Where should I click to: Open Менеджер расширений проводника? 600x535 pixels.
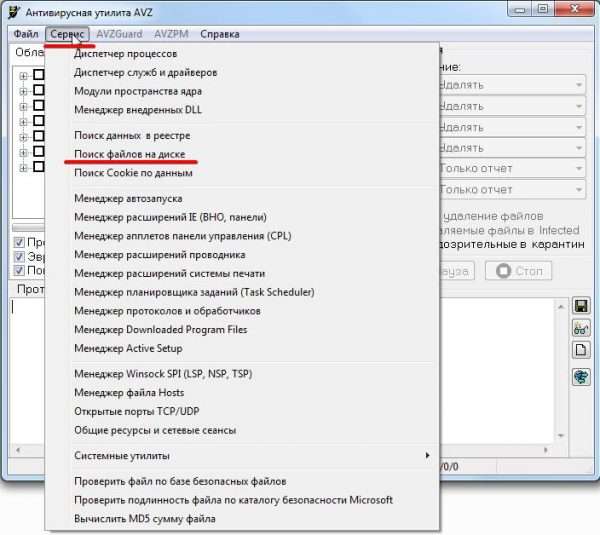point(160,255)
